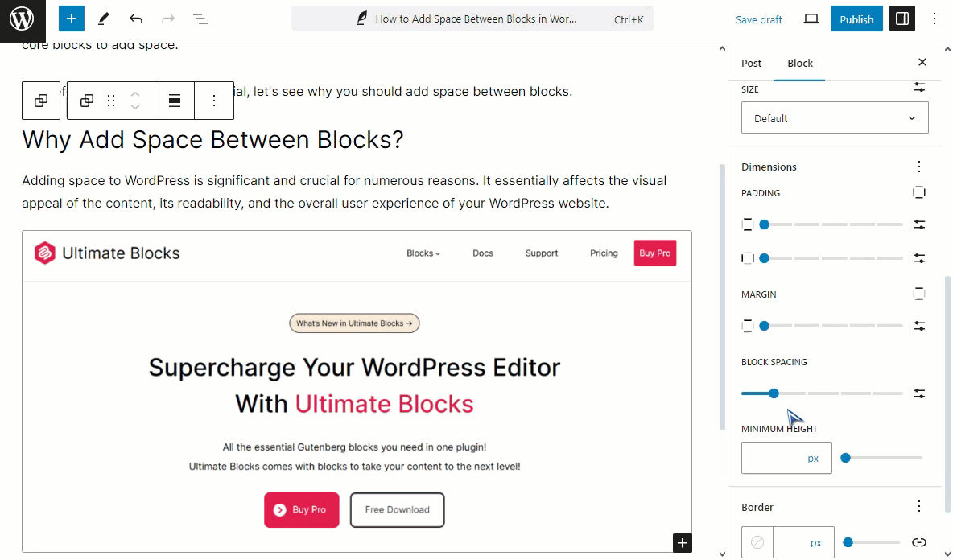This screenshot has width=953, height=560.
Task: Change the block alignment in the toolbar
Action: (x=175, y=101)
